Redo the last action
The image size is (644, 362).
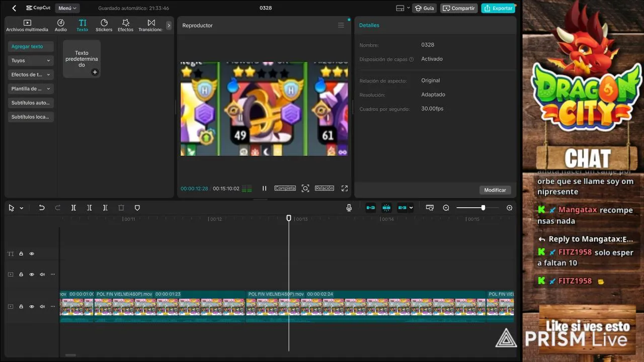click(57, 208)
